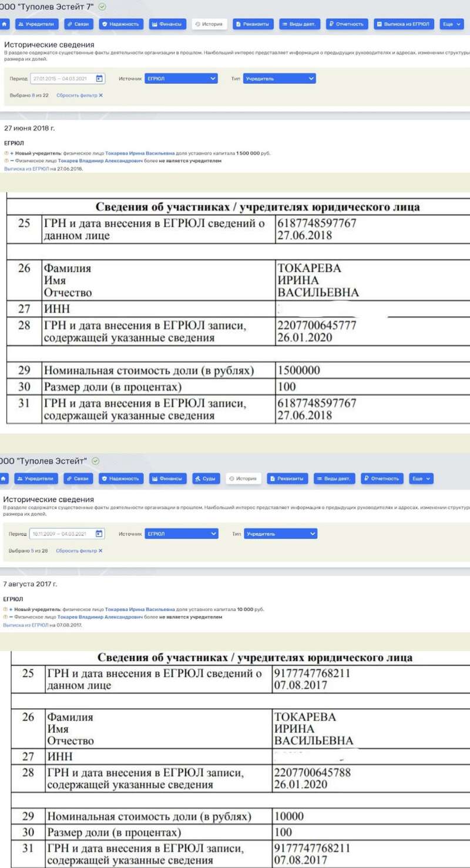This screenshot has width=470, height=868.
Task: Click the home icon in the navigation bar
Action: tap(6, 24)
